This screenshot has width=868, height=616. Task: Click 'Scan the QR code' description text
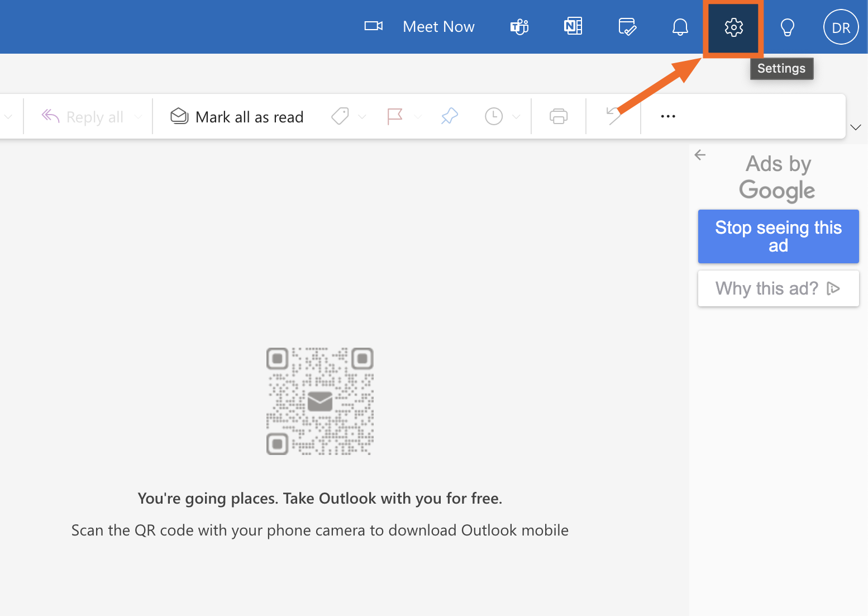click(320, 530)
